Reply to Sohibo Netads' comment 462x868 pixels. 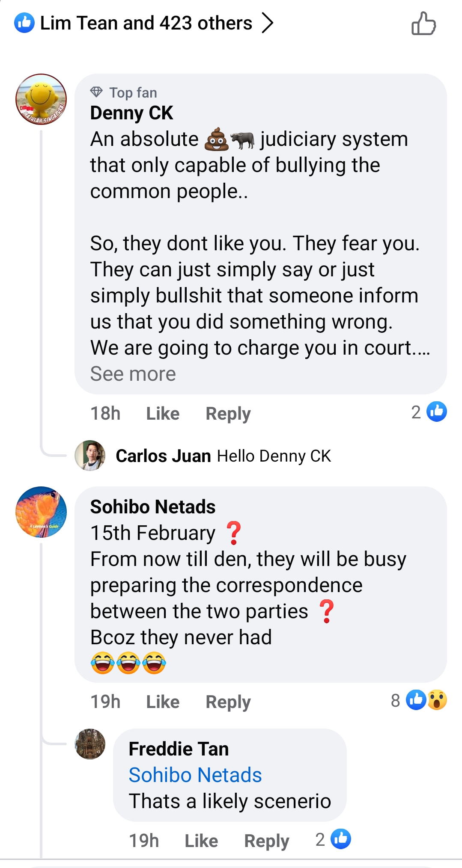pyautogui.click(x=228, y=702)
